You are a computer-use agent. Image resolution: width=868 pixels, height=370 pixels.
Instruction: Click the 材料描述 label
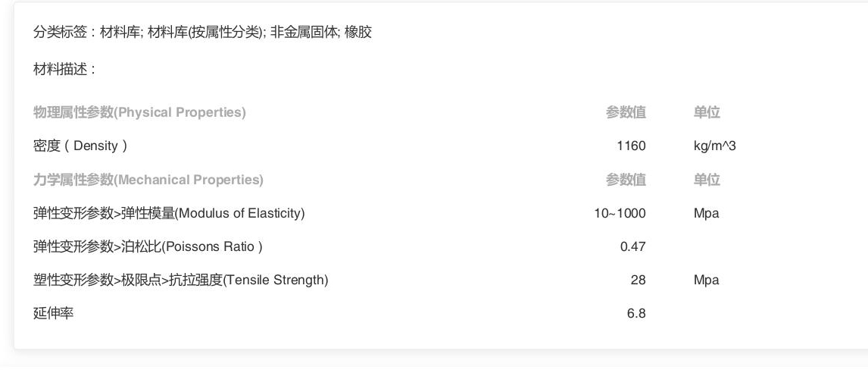point(60,70)
